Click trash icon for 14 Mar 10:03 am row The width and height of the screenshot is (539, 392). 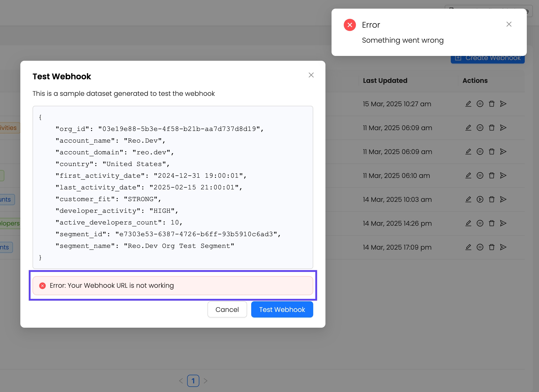pyautogui.click(x=491, y=199)
